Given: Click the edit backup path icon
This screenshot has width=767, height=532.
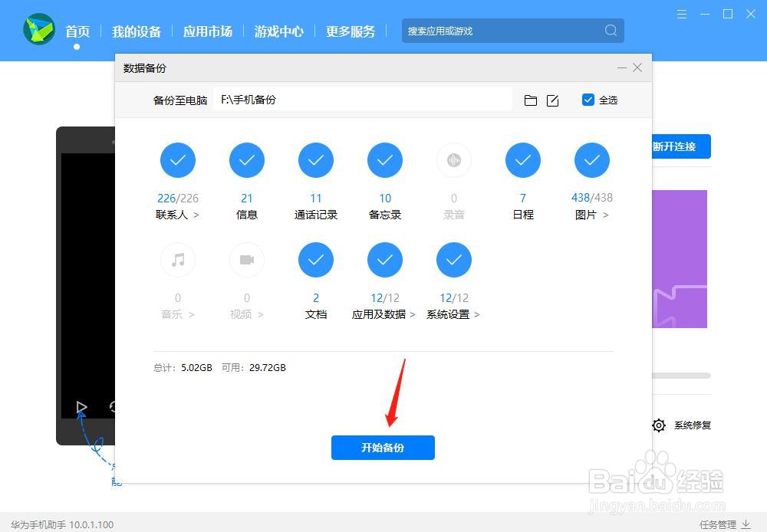Looking at the screenshot, I should (x=552, y=100).
